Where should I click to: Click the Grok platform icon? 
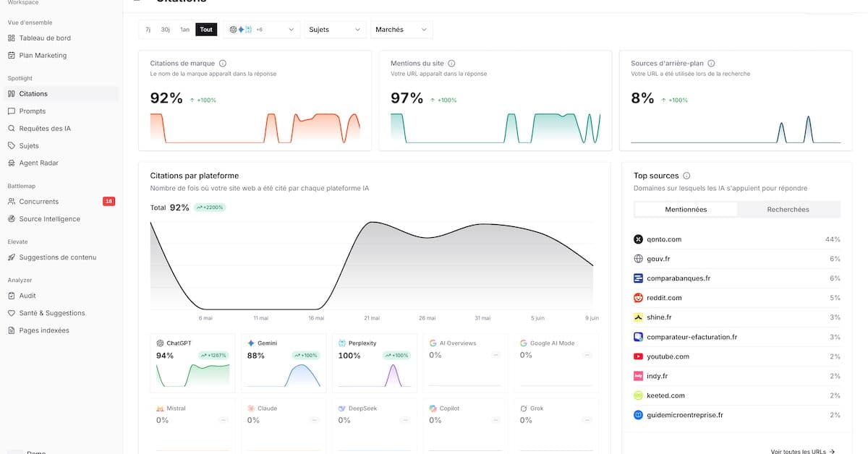coord(524,408)
